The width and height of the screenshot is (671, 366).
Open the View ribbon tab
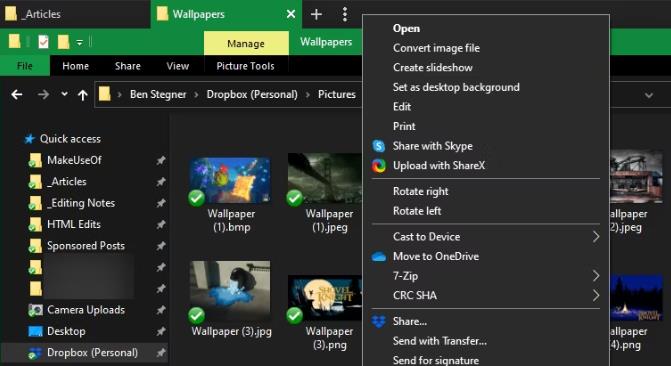click(x=178, y=66)
